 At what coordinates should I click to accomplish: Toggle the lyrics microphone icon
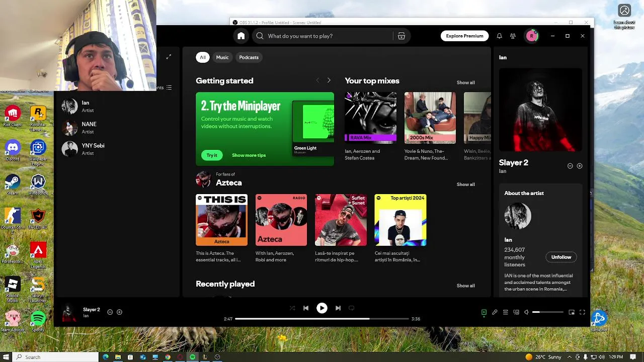point(495,312)
